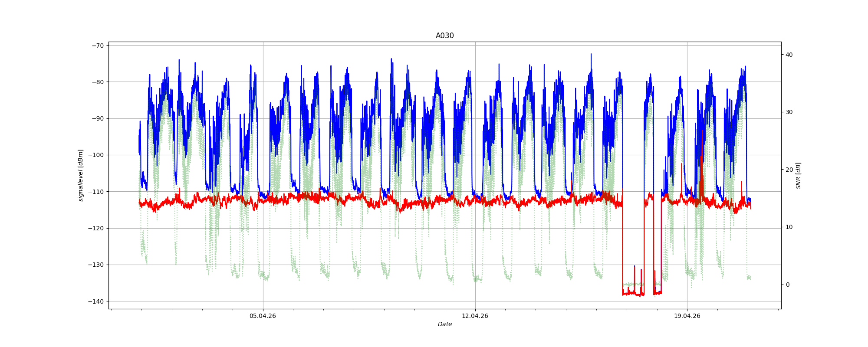Click the Date x-axis label
Image resolution: width=868 pixels, height=347 pixels.
[x=444, y=324]
